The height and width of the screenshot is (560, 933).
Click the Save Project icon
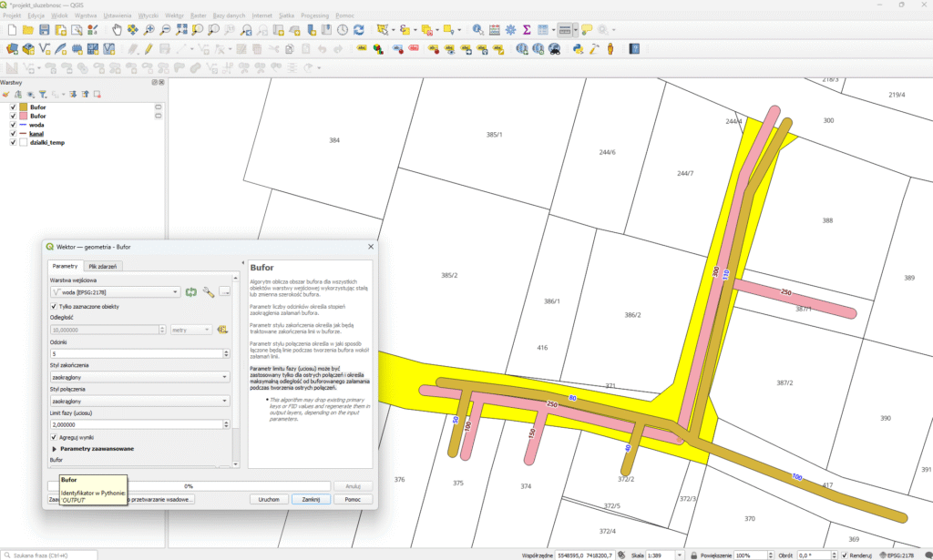tap(44, 30)
